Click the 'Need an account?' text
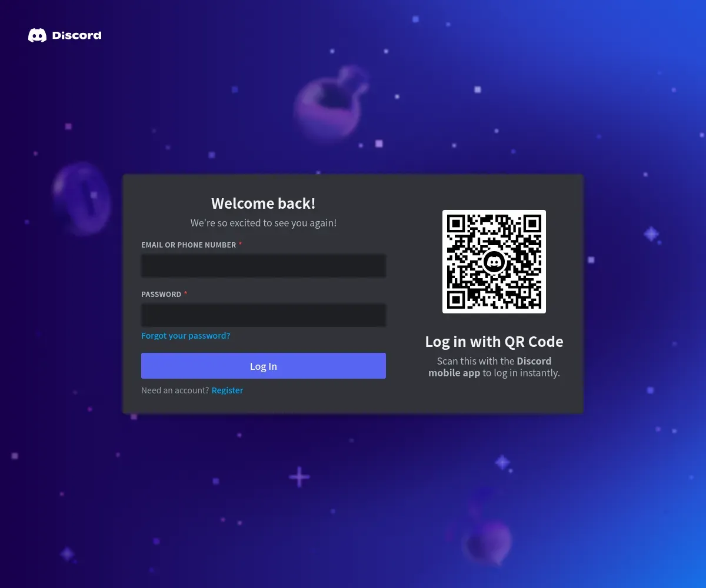This screenshot has height=588, width=706. [175, 390]
